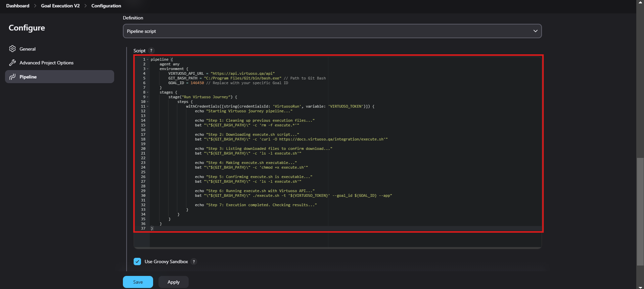Viewport: 644px width, 289px height.
Task: Open help for the Script field
Action: (x=151, y=51)
